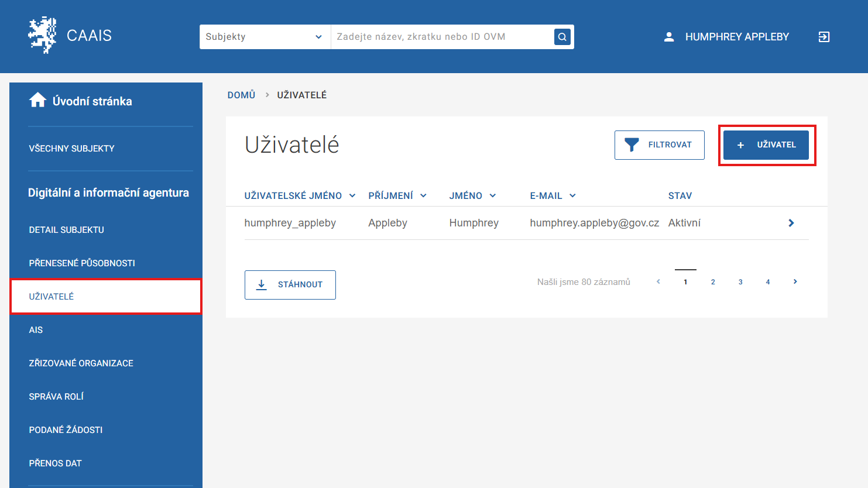Click the user profile icon
Image resolution: width=868 pixels, height=488 pixels.
[x=669, y=37]
